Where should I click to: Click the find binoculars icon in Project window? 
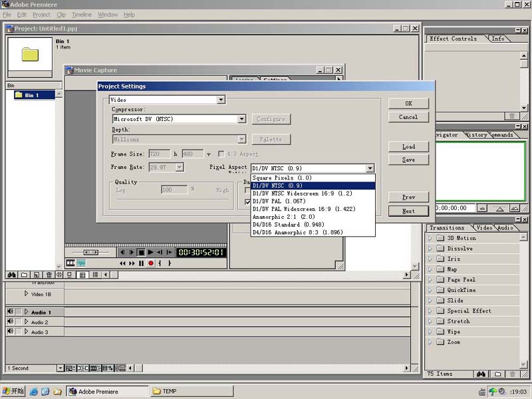tap(12, 275)
